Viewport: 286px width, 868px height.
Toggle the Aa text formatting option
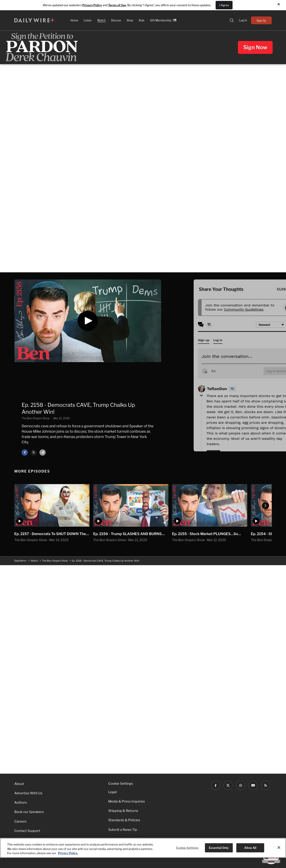[x=213, y=371]
